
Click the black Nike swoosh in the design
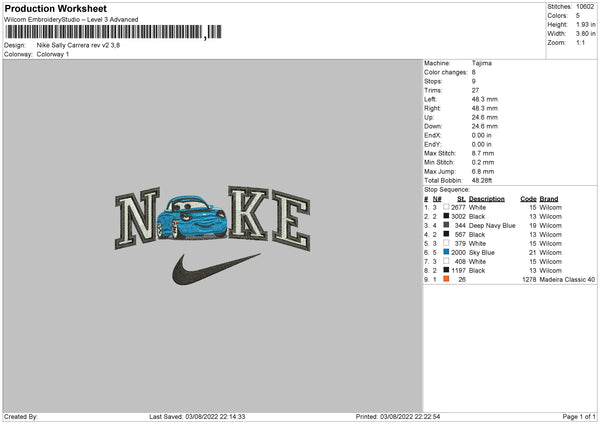click(x=216, y=269)
